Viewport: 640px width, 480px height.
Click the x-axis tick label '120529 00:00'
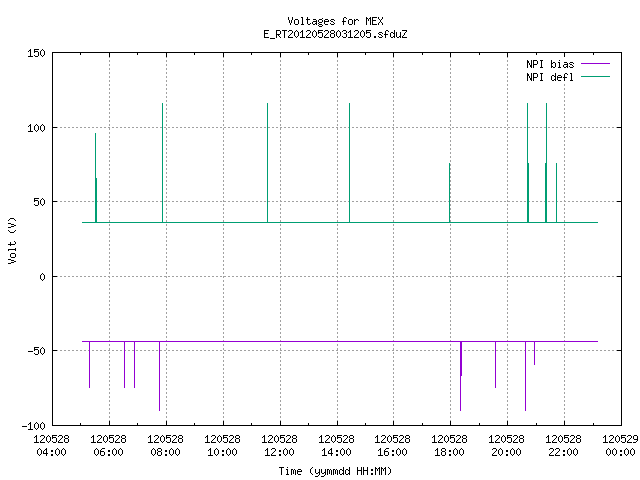point(620,446)
